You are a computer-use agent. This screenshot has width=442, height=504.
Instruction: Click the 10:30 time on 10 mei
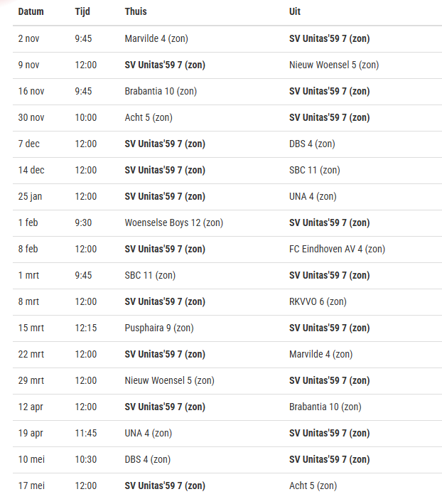pos(86,460)
